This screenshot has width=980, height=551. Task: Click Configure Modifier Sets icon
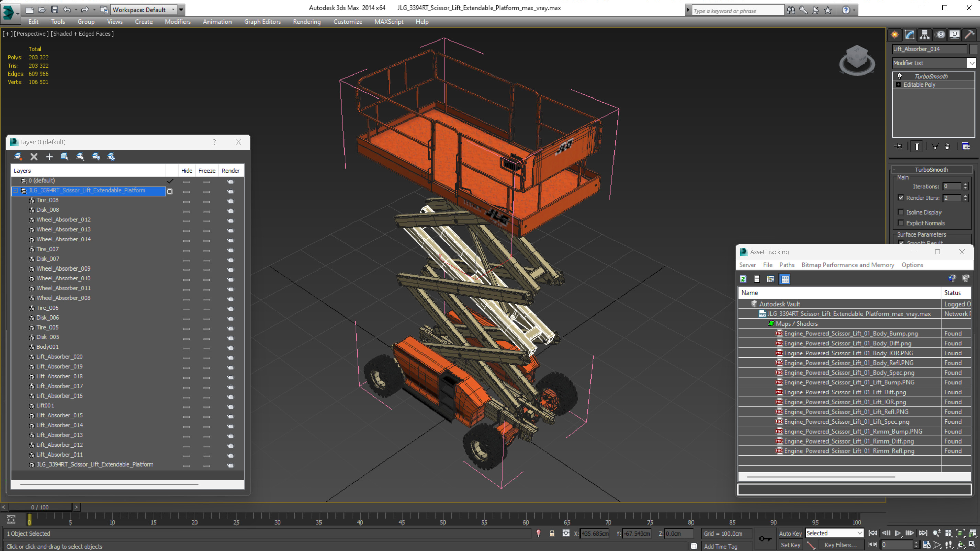pyautogui.click(x=966, y=146)
